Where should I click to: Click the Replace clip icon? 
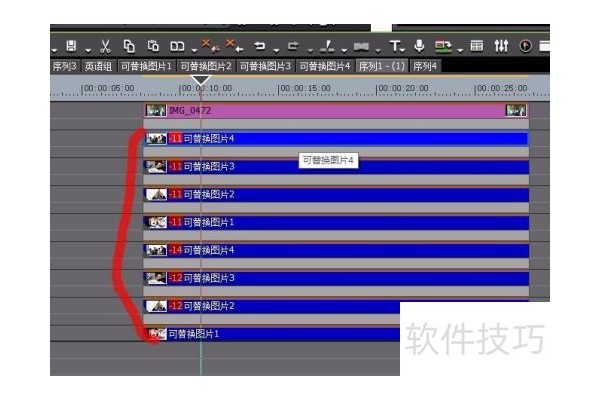[x=177, y=47]
